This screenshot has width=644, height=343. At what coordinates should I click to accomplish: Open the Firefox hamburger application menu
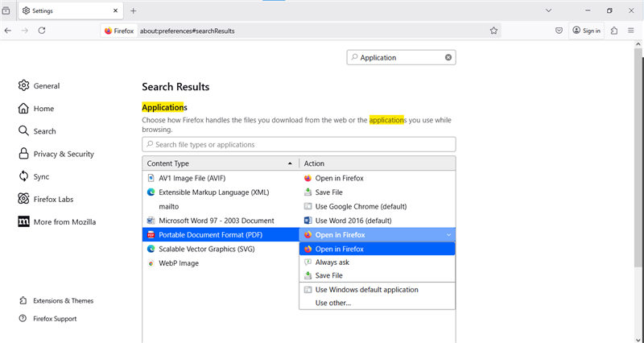(x=631, y=31)
